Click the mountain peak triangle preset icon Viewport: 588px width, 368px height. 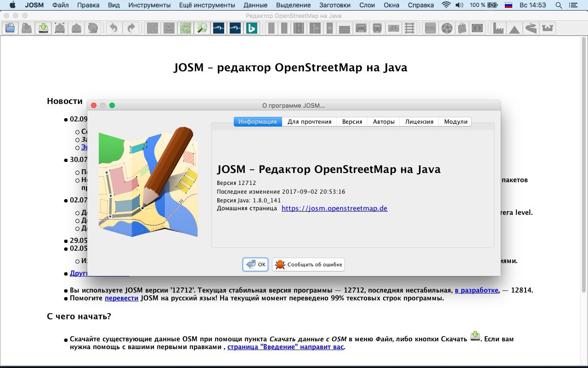pos(514,28)
